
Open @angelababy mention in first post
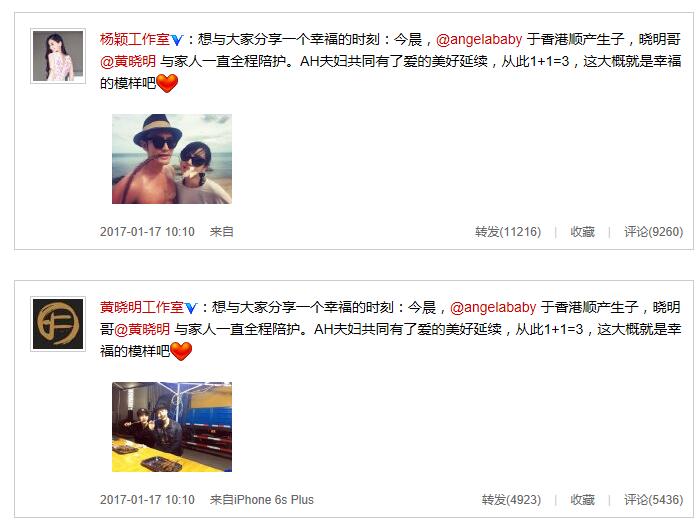pyautogui.click(x=479, y=39)
